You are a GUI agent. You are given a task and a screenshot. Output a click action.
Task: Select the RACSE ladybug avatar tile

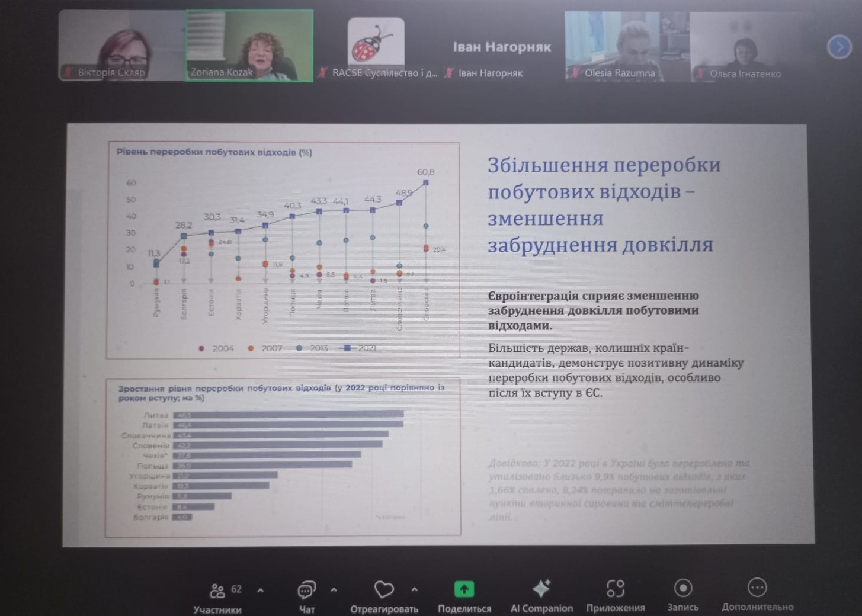376,43
